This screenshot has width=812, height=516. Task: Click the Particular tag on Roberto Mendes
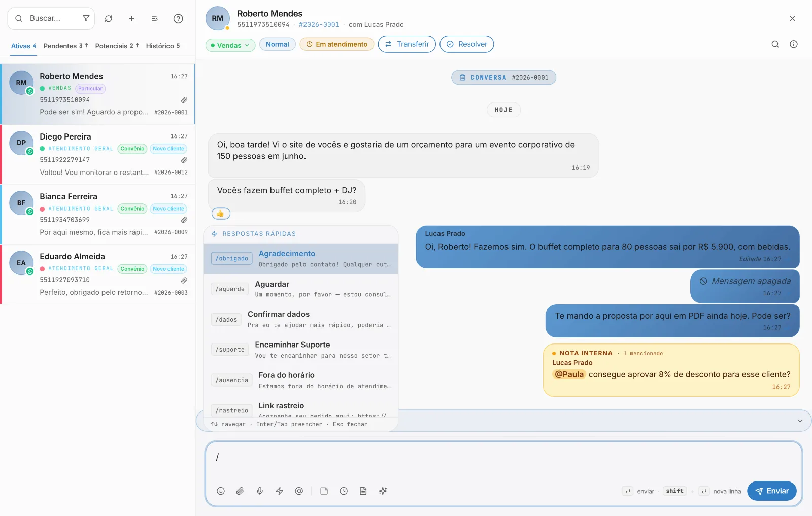point(90,89)
